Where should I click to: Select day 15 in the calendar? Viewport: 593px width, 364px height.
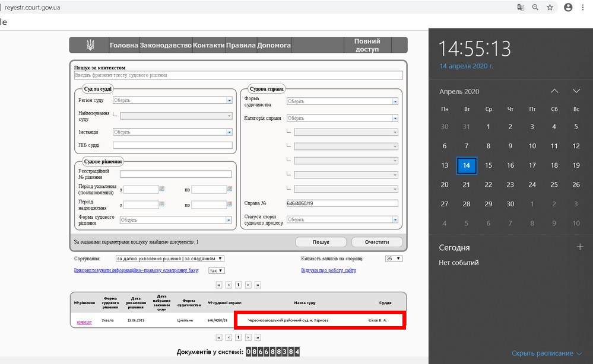[x=489, y=165]
